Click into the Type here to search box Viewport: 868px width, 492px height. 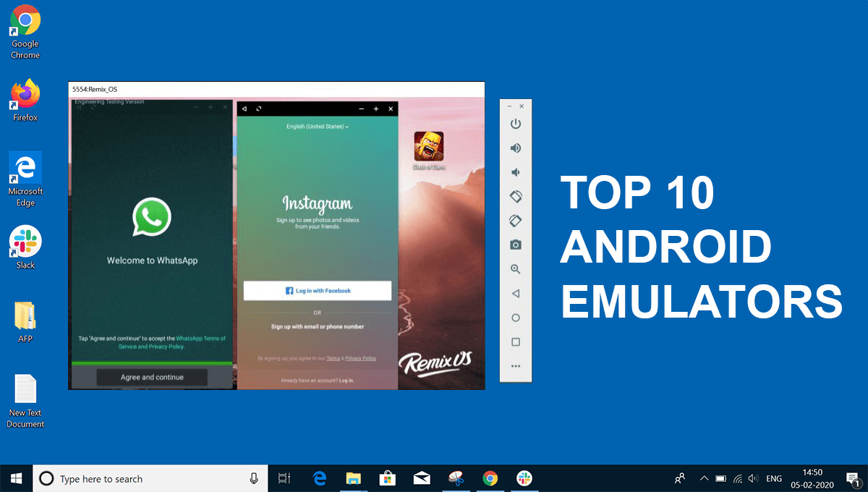click(145, 479)
